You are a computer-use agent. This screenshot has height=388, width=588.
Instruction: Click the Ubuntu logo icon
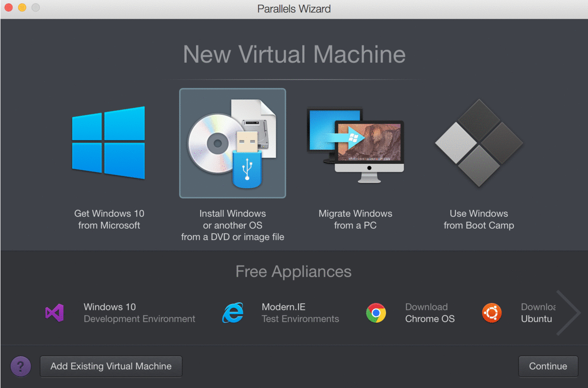[492, 313]
